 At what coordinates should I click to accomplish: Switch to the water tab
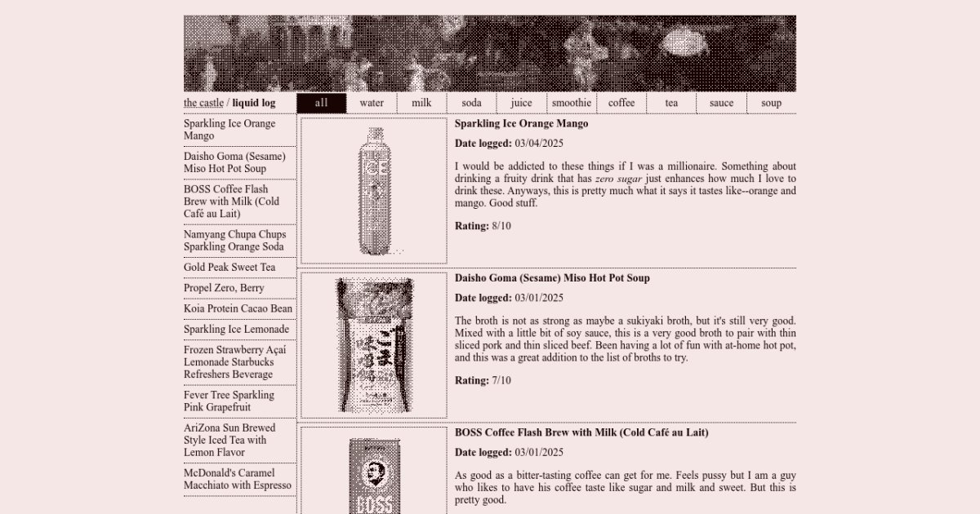(372, 103)
